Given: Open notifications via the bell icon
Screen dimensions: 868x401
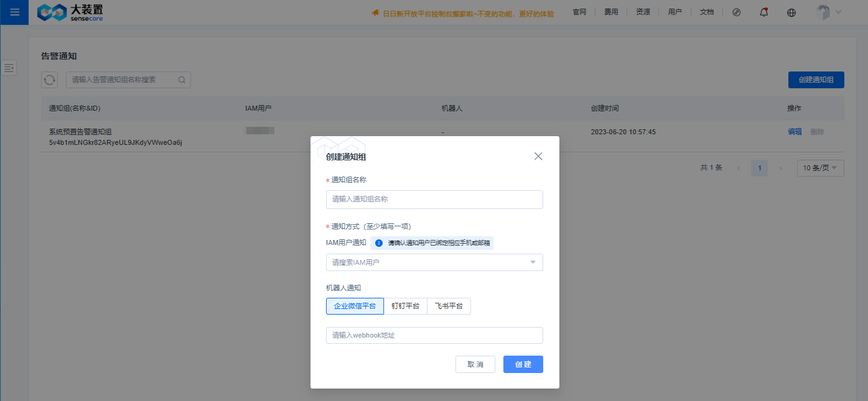Looking at the screenshot, I should (763, 12).
